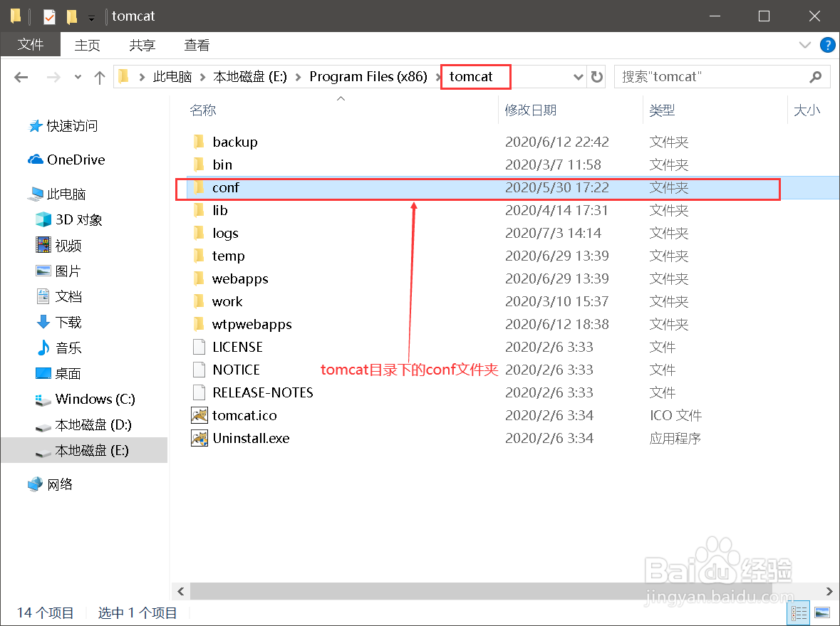Sort by the 类型 column header
Viewport: 840px width, 626px height.
662,110
